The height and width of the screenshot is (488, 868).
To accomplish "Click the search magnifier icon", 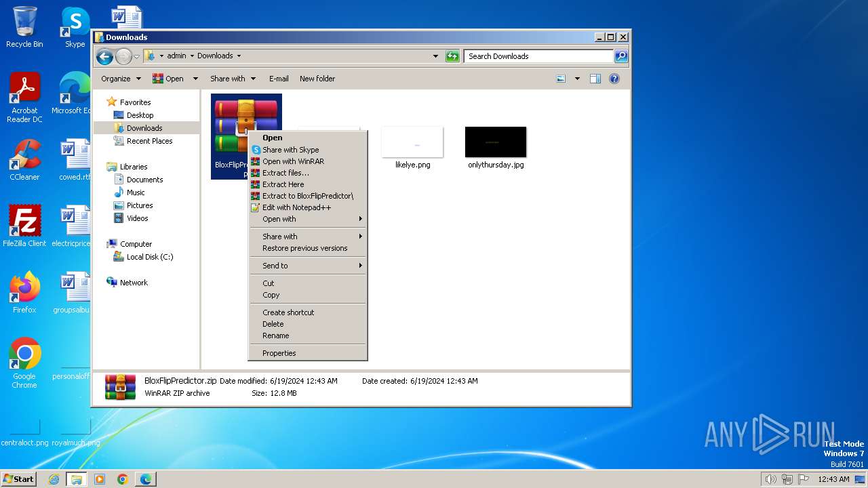I will click(x=620, y=56).
